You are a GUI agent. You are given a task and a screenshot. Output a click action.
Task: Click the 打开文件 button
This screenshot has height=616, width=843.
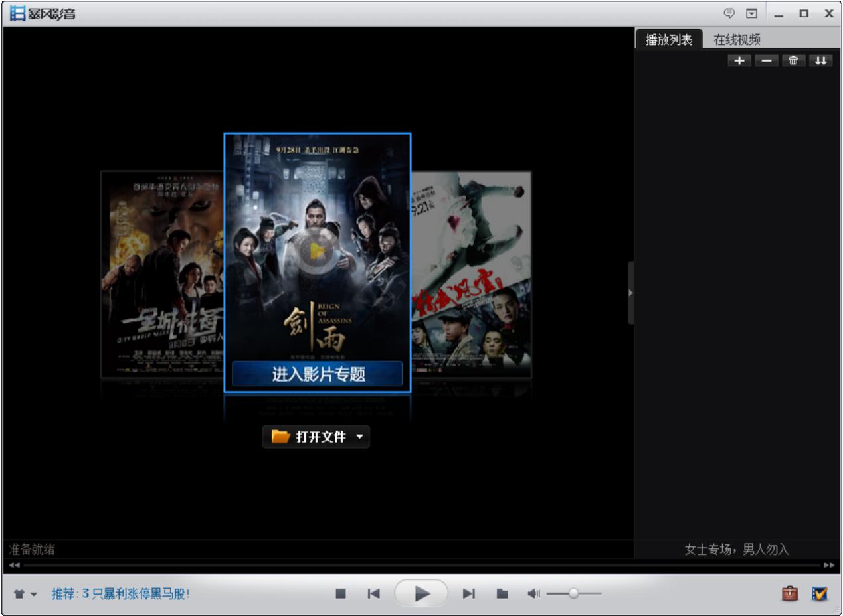pyautogui.click(x=316, y=437)
